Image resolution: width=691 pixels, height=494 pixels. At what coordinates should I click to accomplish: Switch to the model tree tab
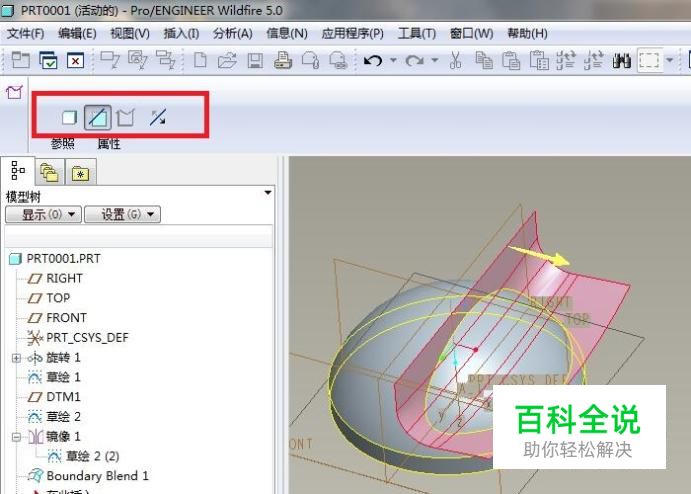click(x=18, y=171)
